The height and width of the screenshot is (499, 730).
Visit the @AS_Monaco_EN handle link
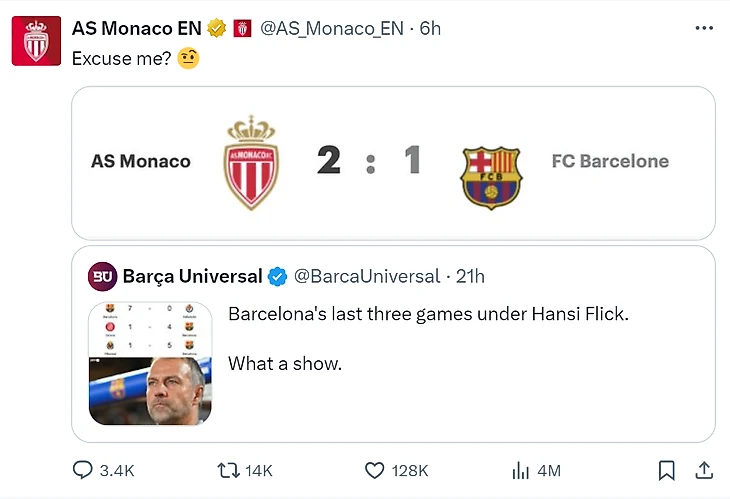[x=332, y=29]
